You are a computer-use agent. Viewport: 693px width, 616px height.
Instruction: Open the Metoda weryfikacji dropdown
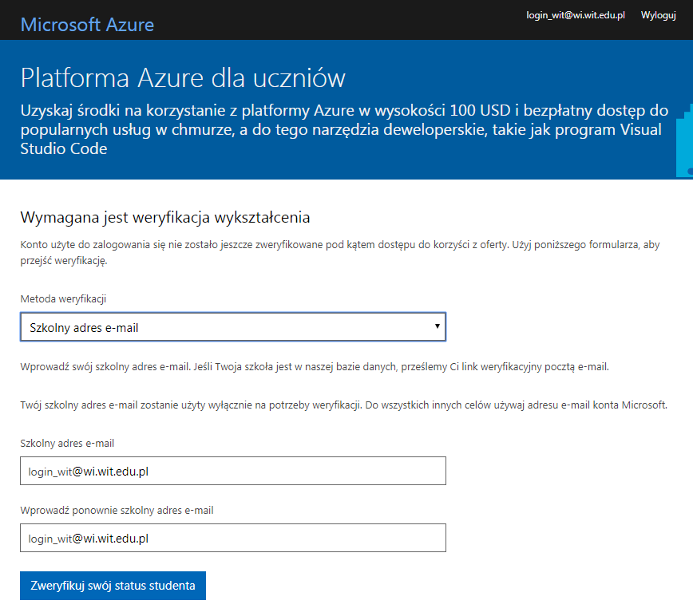[x=233, y=327]
